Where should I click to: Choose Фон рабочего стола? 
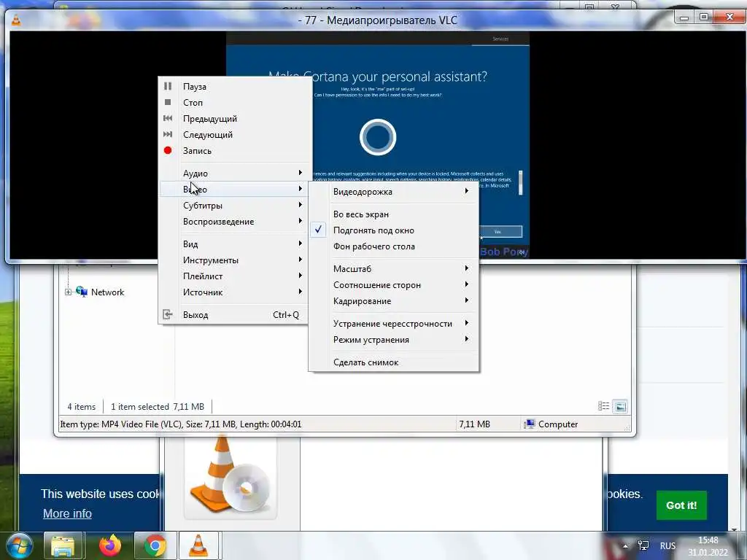394,246
